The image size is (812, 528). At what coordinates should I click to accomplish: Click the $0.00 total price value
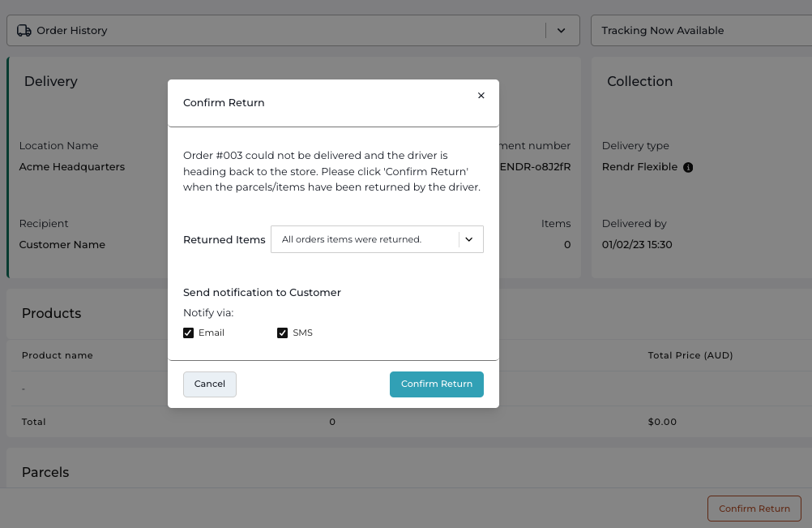(x=662, y=422)
